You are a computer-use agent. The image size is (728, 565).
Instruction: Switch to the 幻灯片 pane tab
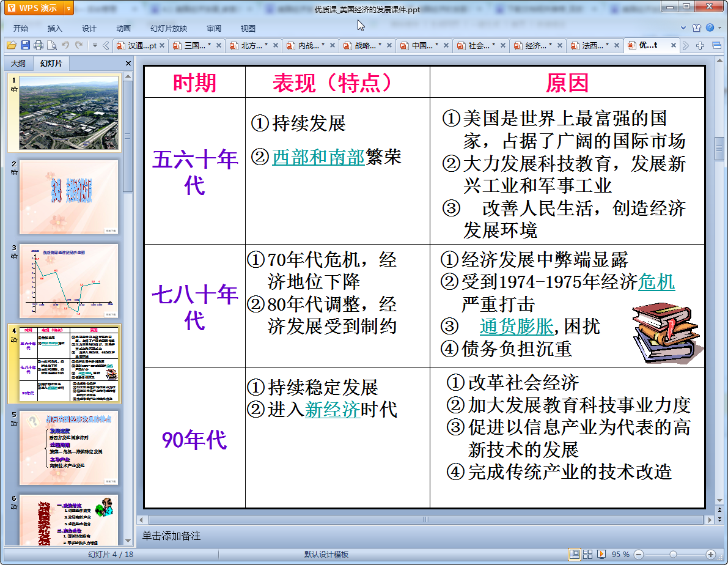click(51, 63)
